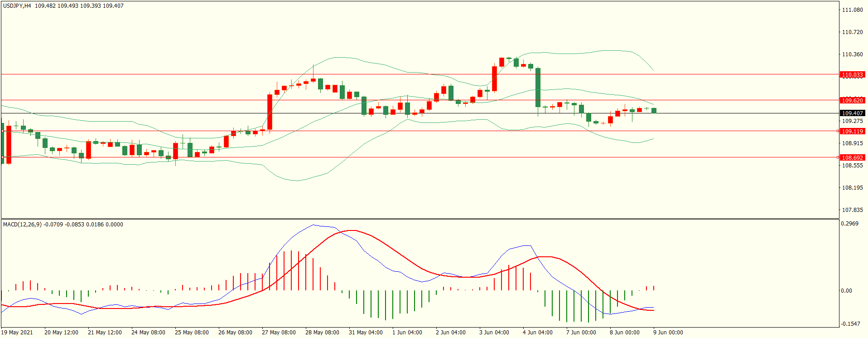
Task: Click the 19 May 2021 date label
Action: (17, 333)
